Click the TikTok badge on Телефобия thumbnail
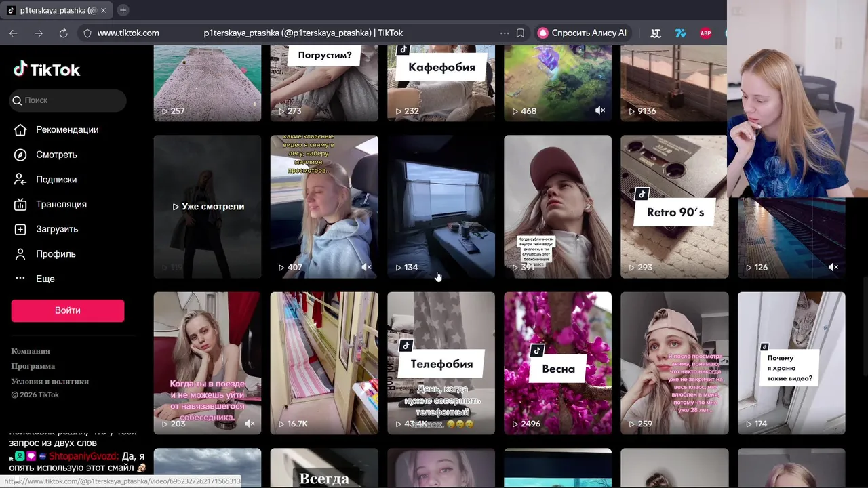 (x=406, y=346)
